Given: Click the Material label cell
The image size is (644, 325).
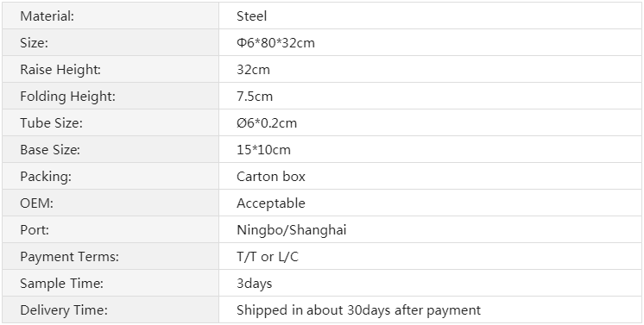Looking at the screenshot, I should point(110,16).
